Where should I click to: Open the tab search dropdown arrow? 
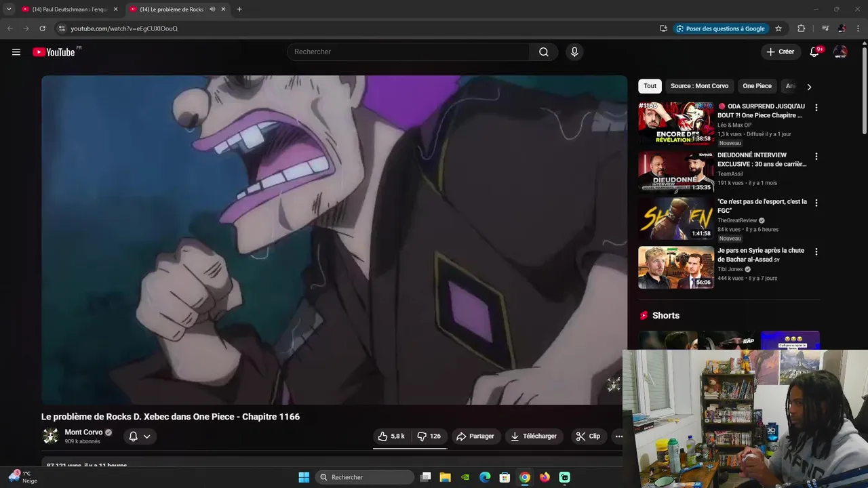pyautogui.click(x=9, y=9)
